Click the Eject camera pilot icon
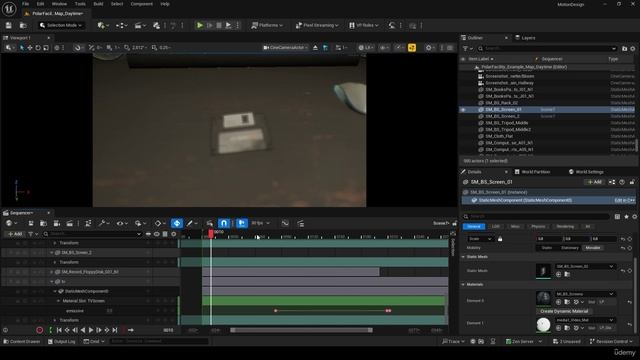640x360 pixels. coord(316,48)
